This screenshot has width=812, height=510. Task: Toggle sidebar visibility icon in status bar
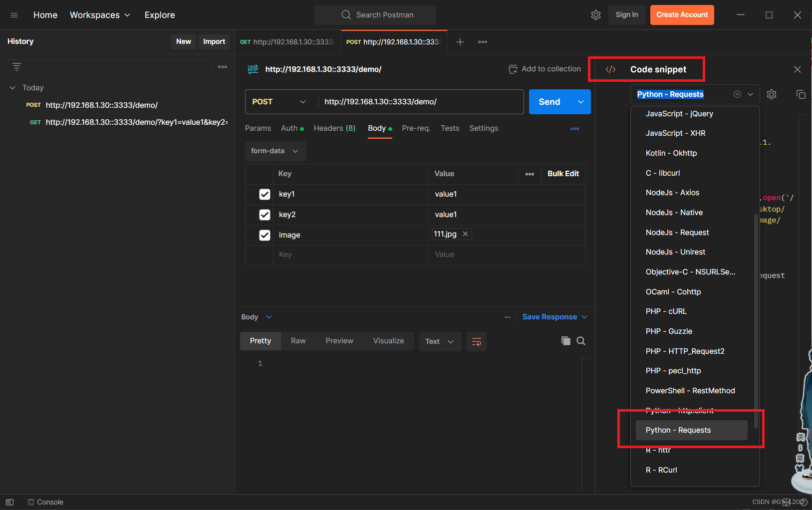[x=9, y=503]
